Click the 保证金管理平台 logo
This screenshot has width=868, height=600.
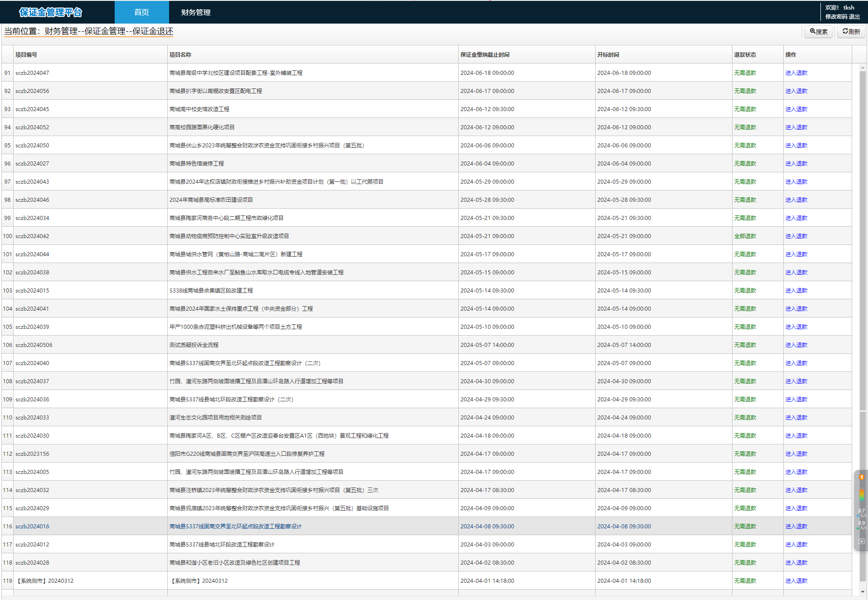(x=50, y=12)
